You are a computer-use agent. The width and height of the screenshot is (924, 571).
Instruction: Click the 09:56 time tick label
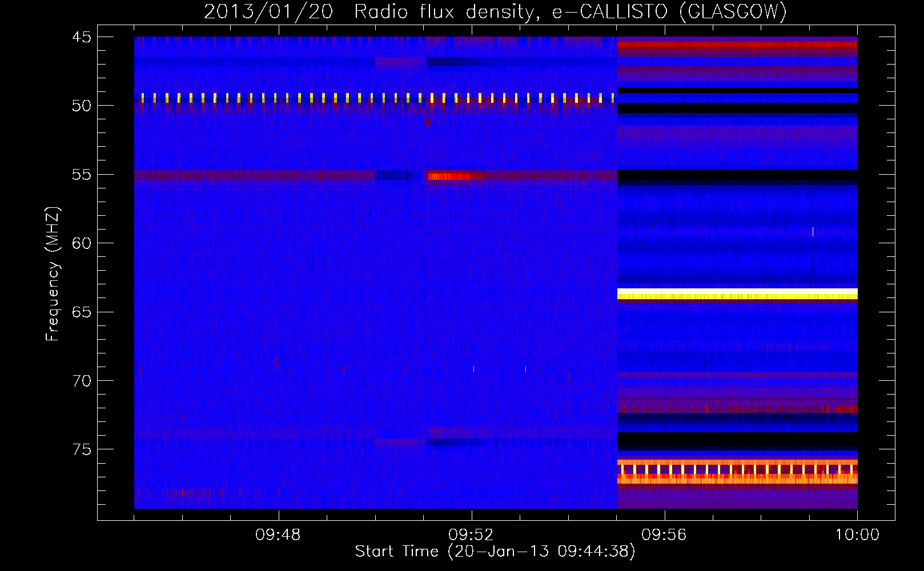pyautogui.click(x=664, y=535)
